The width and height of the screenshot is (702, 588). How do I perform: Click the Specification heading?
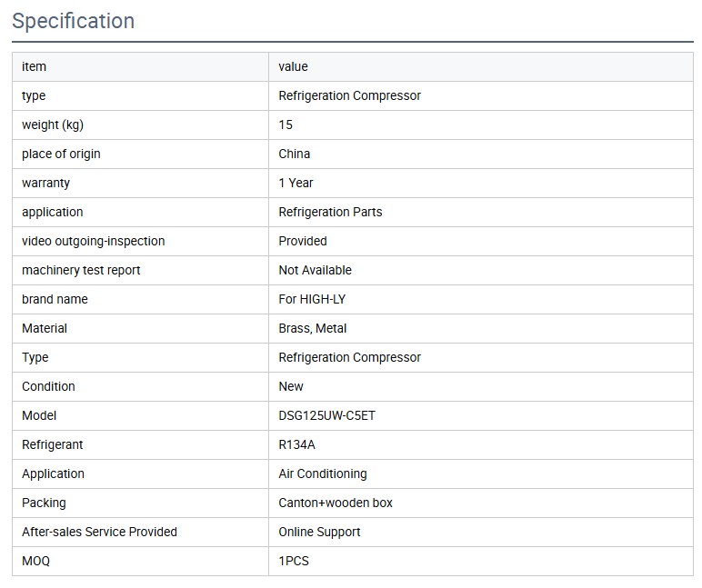tap(74, 21)
